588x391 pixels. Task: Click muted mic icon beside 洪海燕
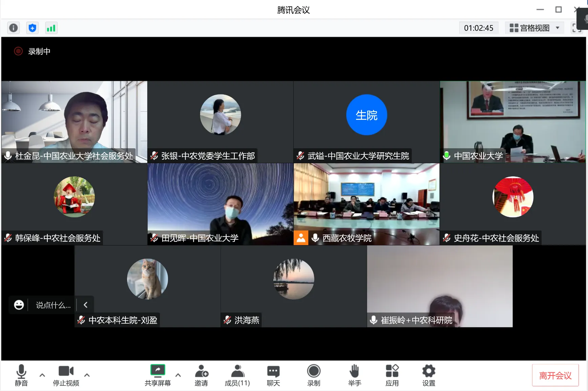click(x=228, y=320)
